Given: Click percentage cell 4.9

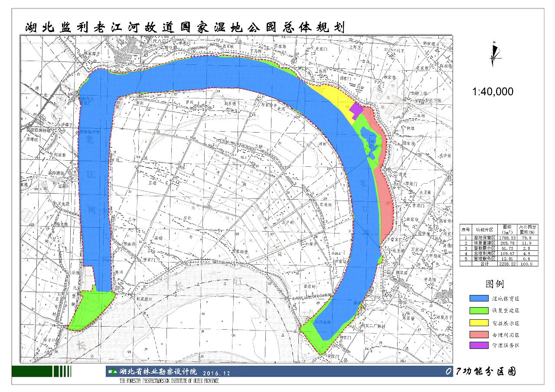Looking at the screenshot, I should pyautogui.click(x=527, y=253).
